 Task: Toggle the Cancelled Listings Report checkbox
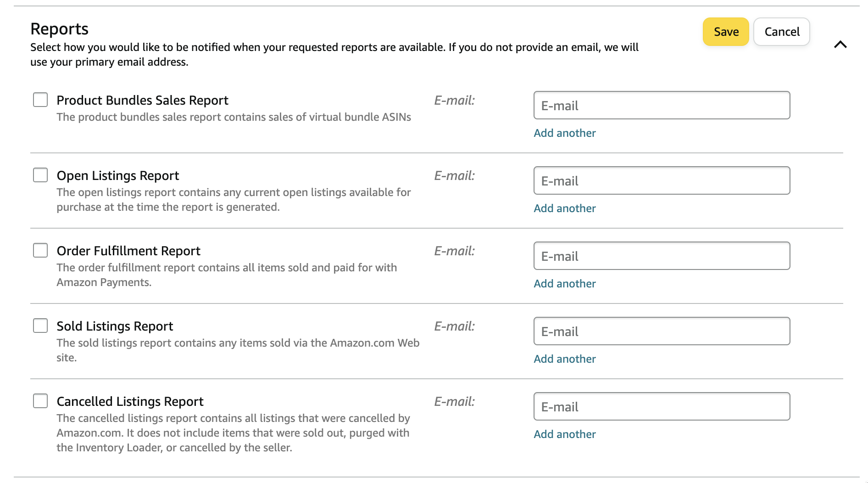pos(40,401)
